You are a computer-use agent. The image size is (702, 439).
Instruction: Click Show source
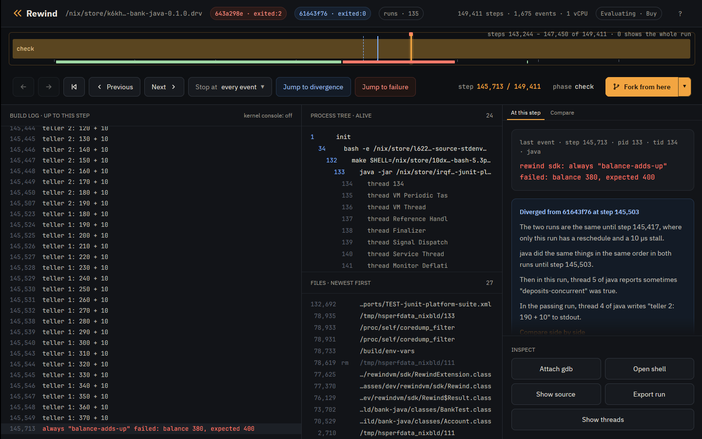[x=556, y=394]
